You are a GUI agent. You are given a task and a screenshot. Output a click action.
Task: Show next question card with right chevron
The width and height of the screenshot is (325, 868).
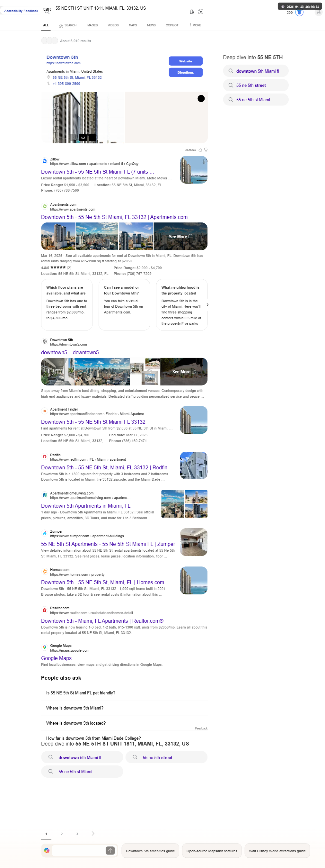pyautogui.click(x=207, y=305)
